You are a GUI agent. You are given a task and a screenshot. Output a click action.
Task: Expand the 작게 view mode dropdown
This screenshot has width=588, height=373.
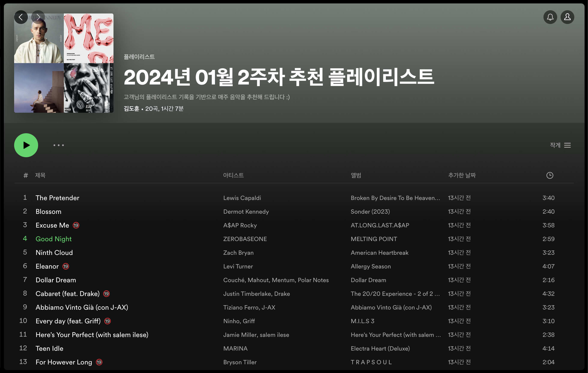pyautogui.click(x=555, y=145)
